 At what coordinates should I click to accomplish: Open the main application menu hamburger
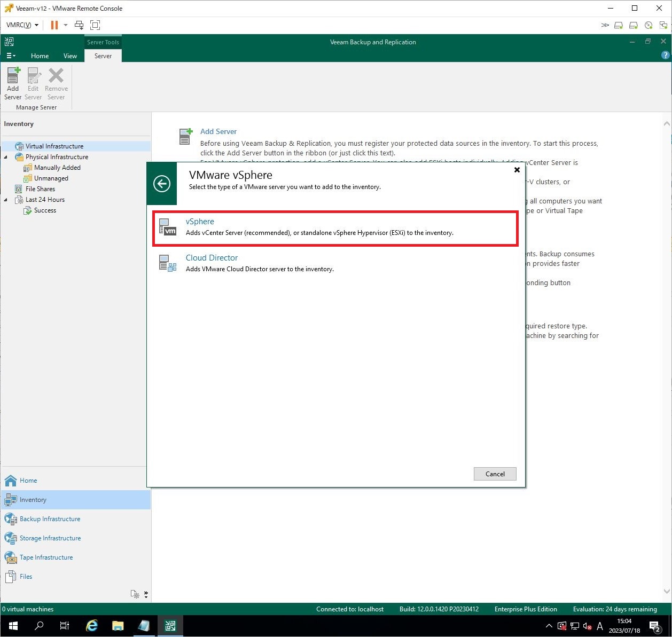coord(11,56)
